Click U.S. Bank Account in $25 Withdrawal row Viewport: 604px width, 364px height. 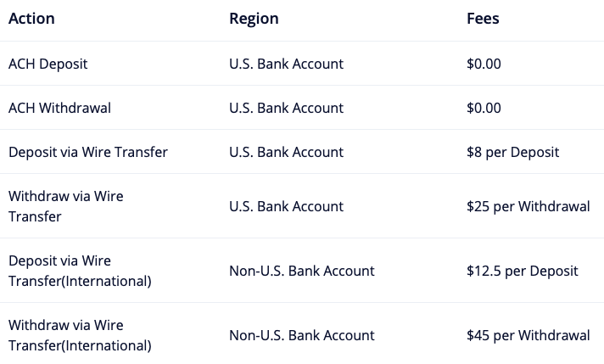click(286, 206)
